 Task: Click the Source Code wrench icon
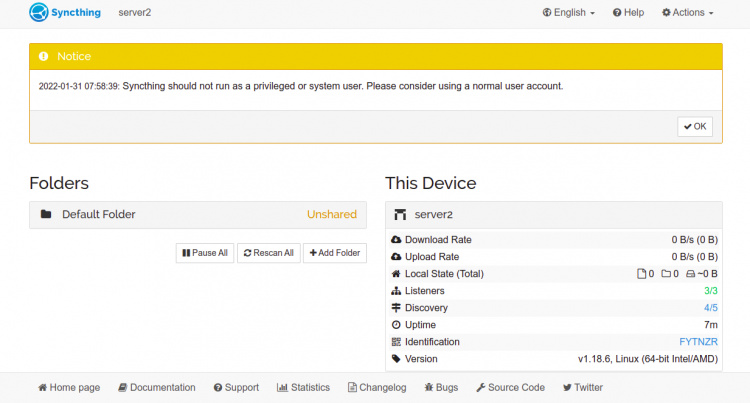[x=481, y=387]
